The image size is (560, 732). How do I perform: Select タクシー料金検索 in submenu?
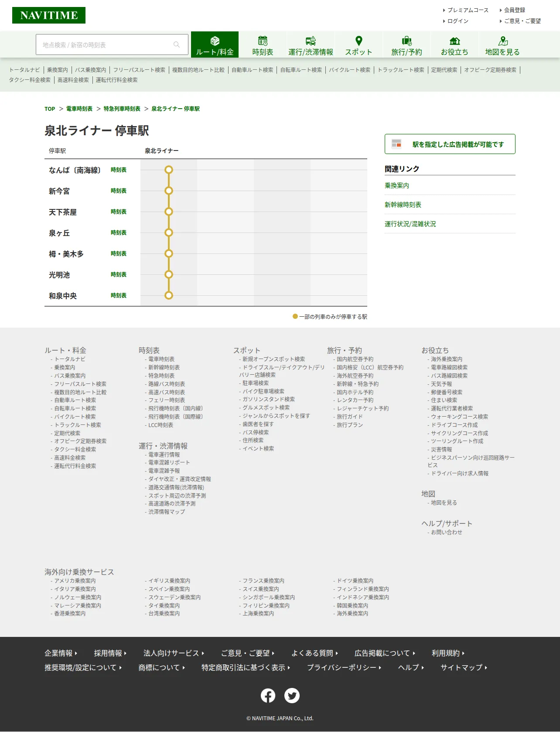click(x=30, y=80)
